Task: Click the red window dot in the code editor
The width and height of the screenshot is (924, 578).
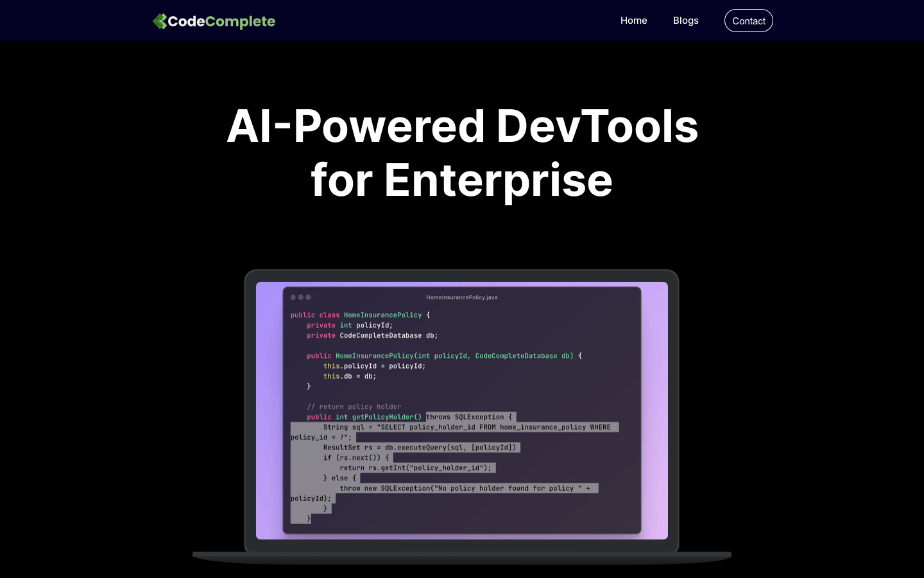Action: point(293,297)
